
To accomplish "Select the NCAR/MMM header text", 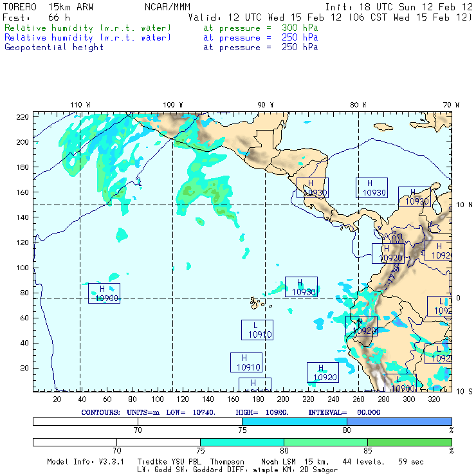I will [x=167, y=6].
